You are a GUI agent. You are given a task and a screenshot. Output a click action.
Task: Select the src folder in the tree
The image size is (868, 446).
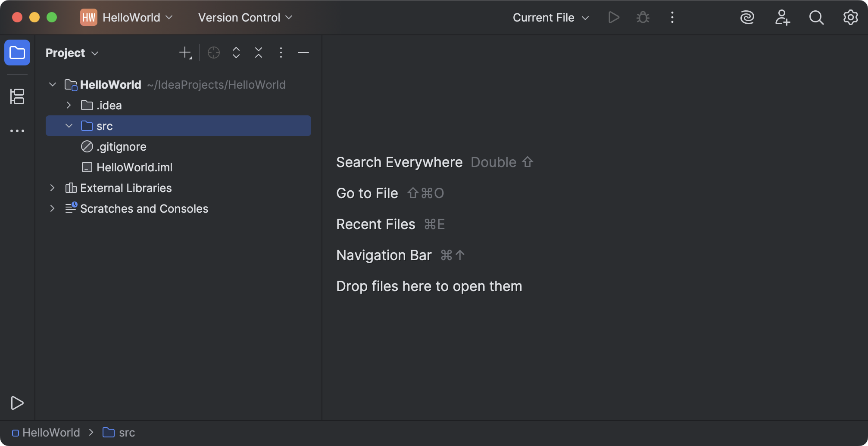tap(178, 126)
